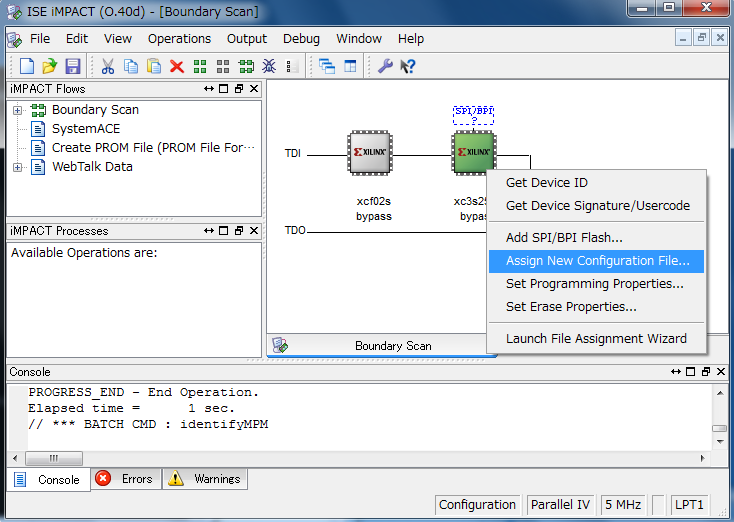Toggle Console panel width arrows
Viewport: 734px width, 522px height.
675,371
